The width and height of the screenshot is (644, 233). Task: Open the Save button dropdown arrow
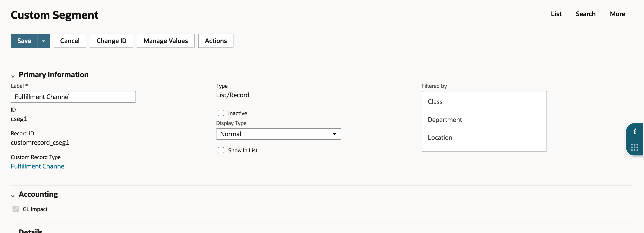pyautogui.click(x=44, y=41)
